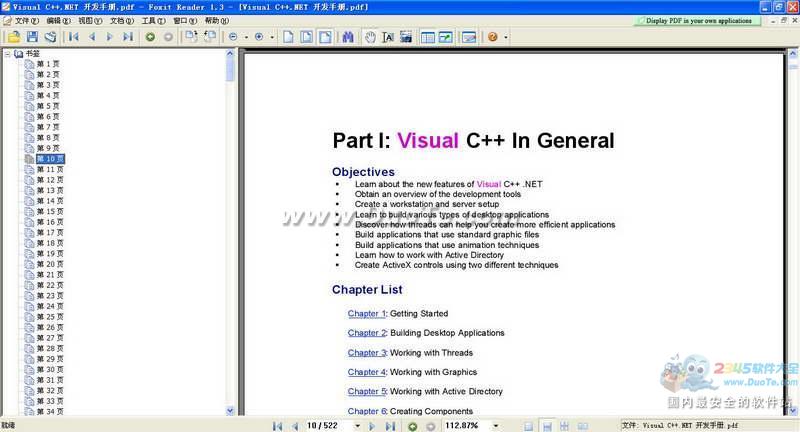Image resolution: width=800 pixels, height=432 pixels.
Task: Open Chapter 1 link
Action: click(367, 314)
